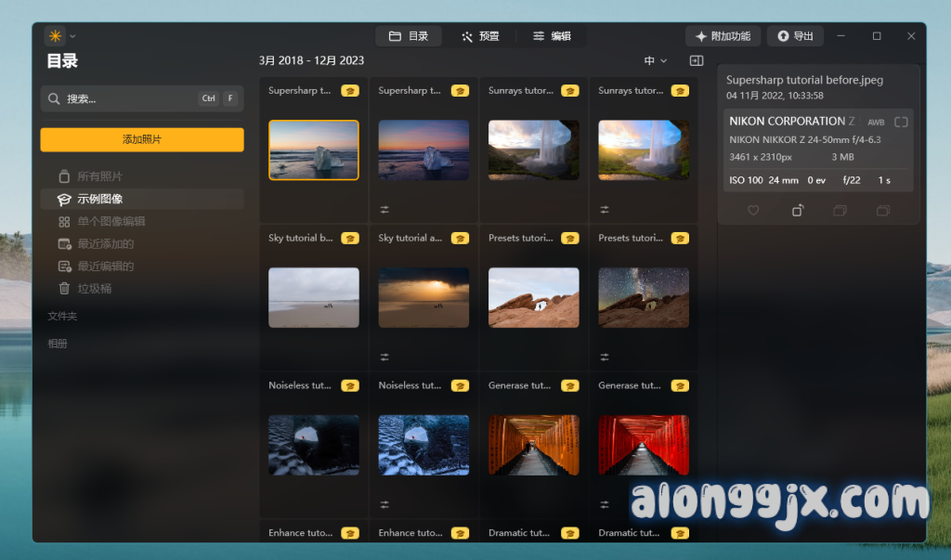Switch to the 预置 (Presets) tab
The width and height of the screenshot is (951, 560).
point(480,36)
